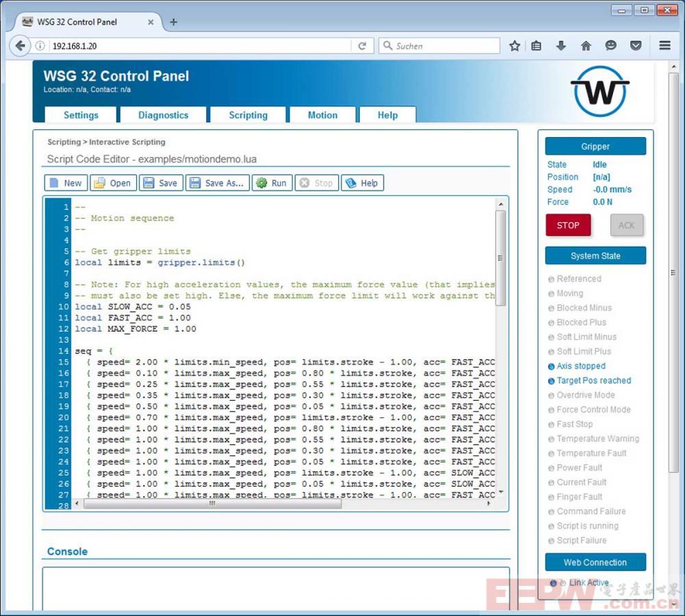Open the Help tab in navigation
The image size is (685, 616).
[388, 115]
